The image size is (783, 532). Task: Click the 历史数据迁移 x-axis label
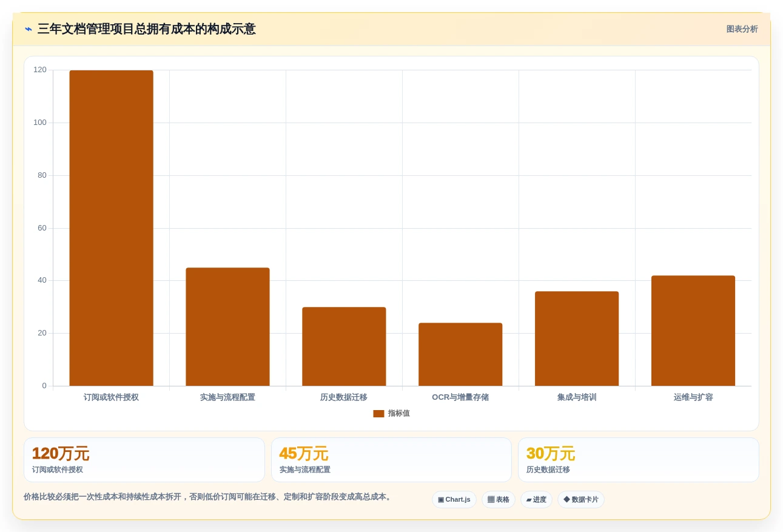(x=344, y=397)
